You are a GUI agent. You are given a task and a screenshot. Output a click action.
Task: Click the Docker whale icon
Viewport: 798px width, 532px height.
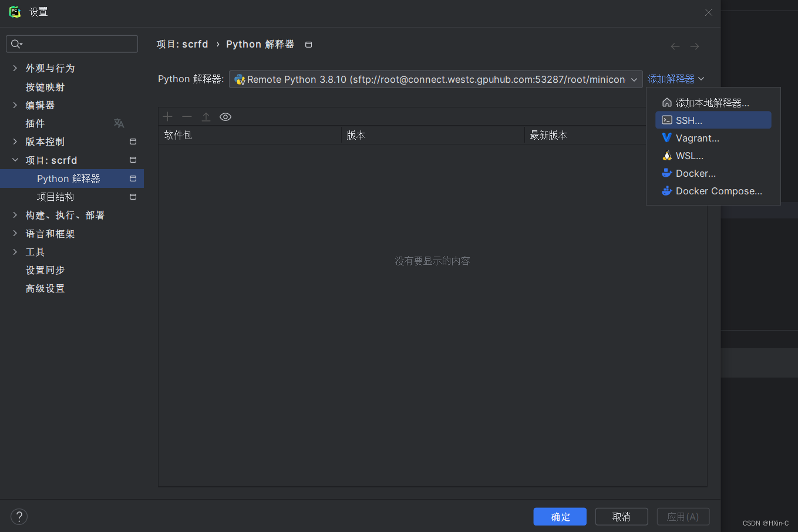667,173
